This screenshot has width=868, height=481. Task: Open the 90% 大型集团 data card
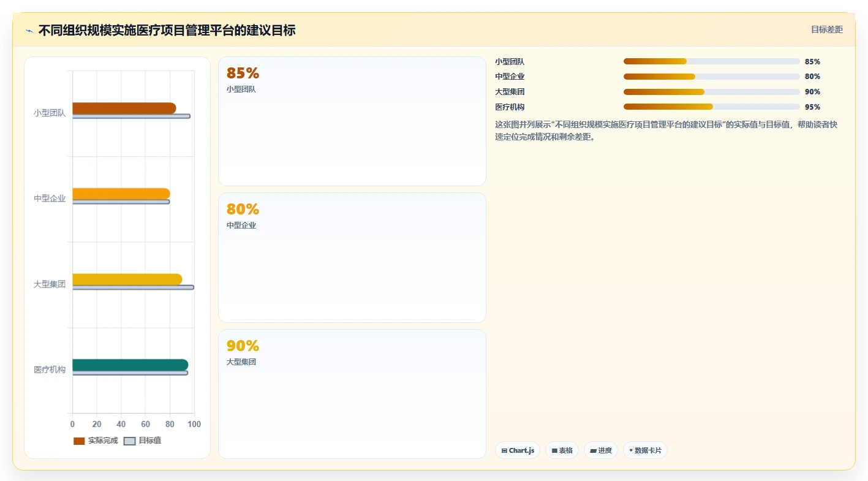[x=352, y=394]
